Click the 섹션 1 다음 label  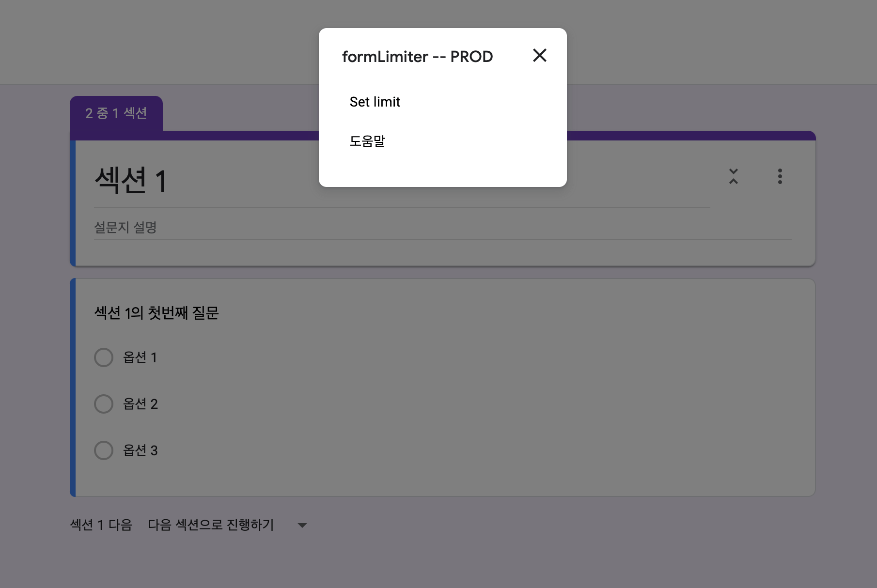(x=101, y=525)
